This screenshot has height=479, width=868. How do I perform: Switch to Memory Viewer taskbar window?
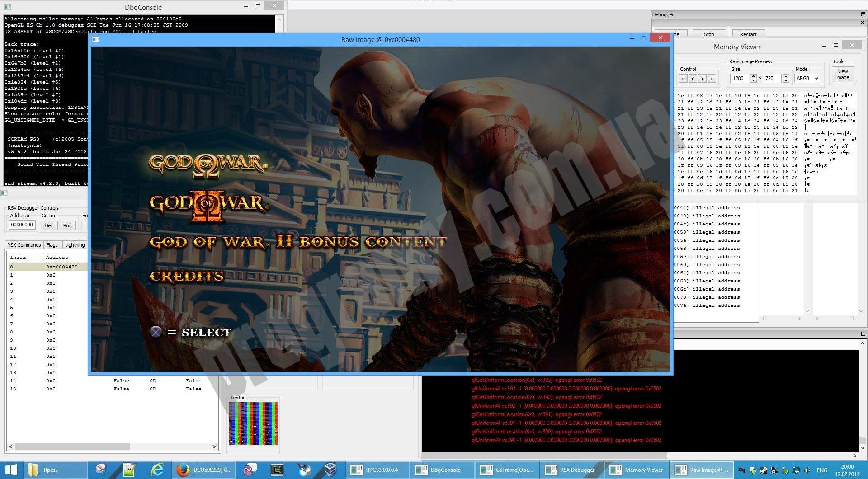point(636,470)
